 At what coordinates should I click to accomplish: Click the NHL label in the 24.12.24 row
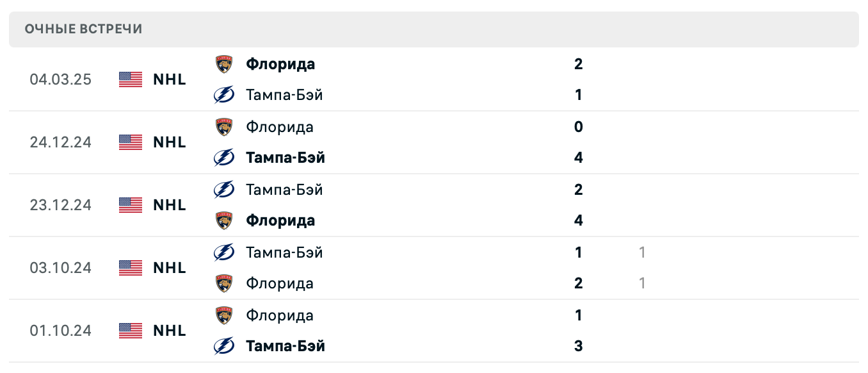tap(168, 142)
